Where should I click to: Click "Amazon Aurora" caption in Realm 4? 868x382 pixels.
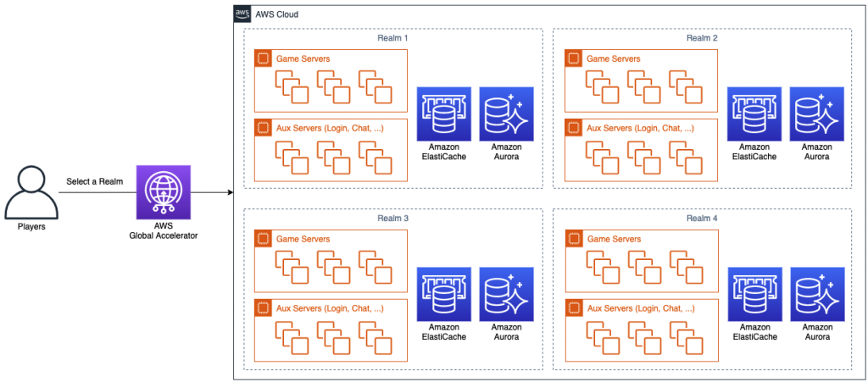click(x=817, y=332)
